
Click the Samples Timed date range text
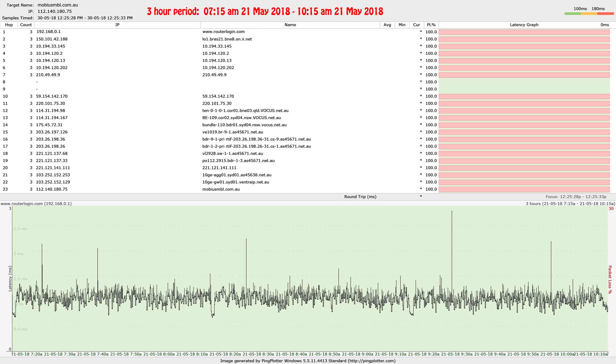[85, 18]
